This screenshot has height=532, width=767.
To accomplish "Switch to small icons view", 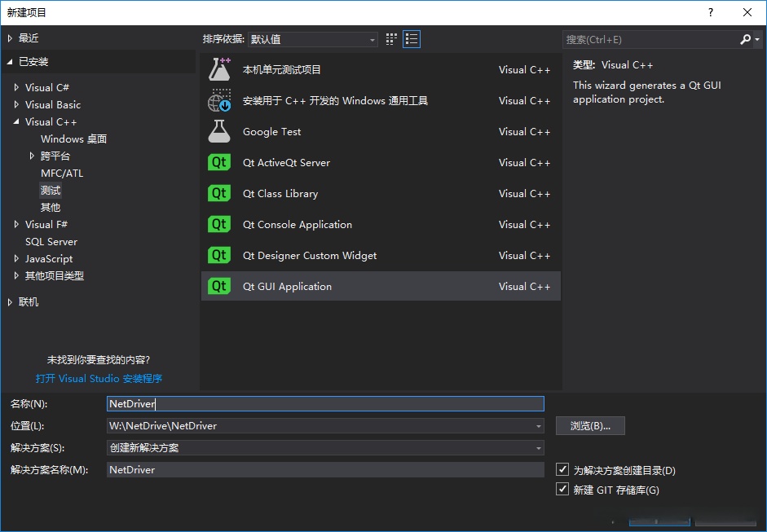I will point(391,39).
